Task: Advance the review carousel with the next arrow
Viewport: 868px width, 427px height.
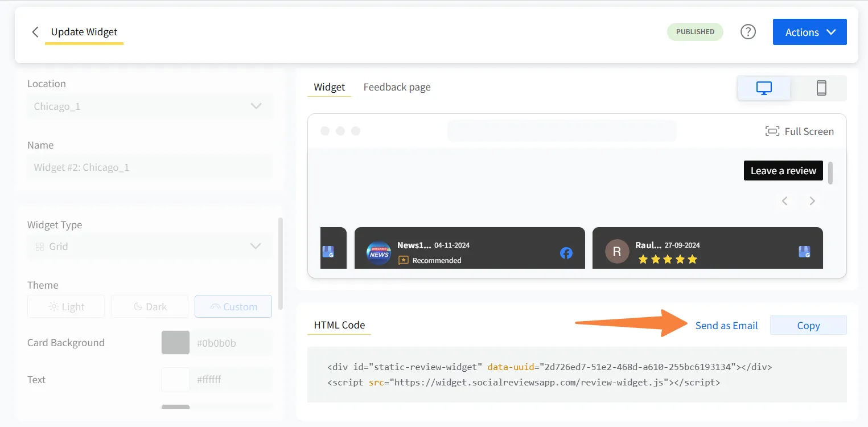Action: point(812,200)
